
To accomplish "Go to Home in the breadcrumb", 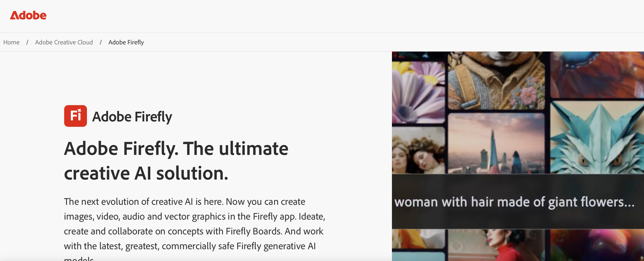I will (12, 42).
